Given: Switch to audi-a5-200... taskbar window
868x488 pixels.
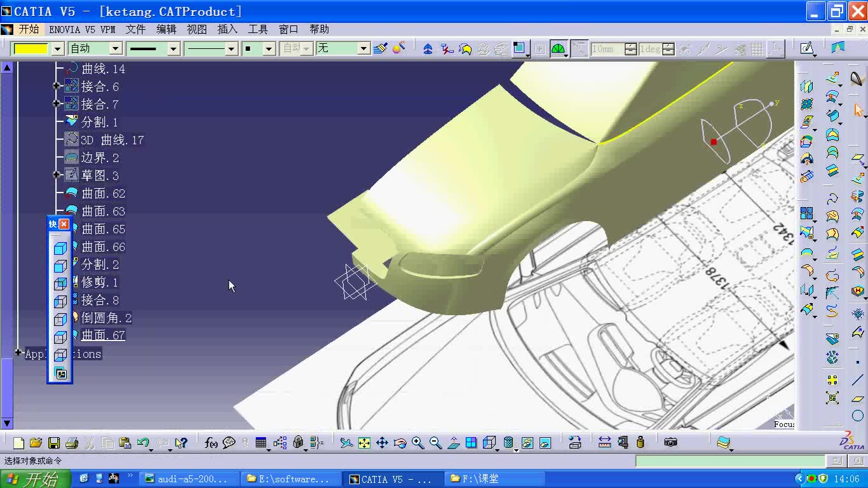Looking at the screenshot, I should [x=189, y=479].
